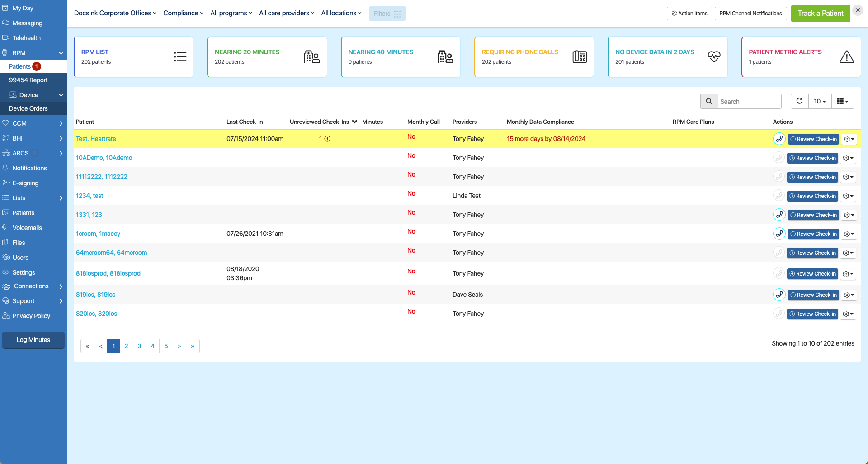Open the Telehealth section

click(27, 38)
